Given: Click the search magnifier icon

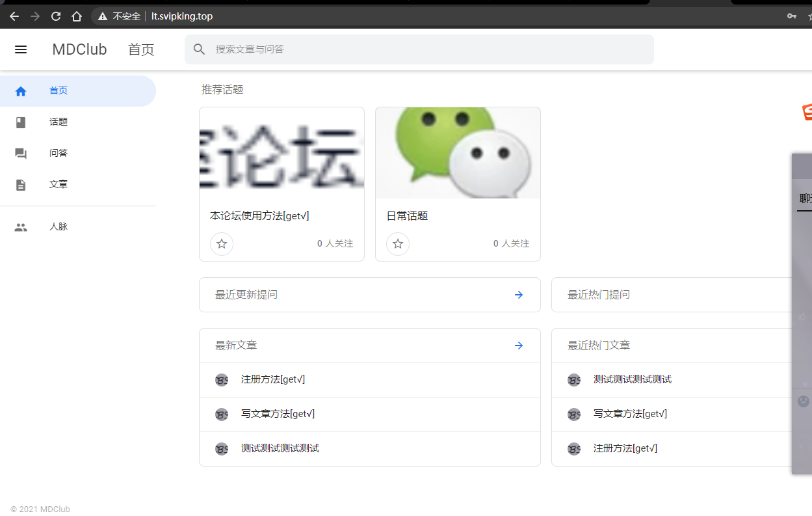Looking at the screenshot, I should click(200, 49).
